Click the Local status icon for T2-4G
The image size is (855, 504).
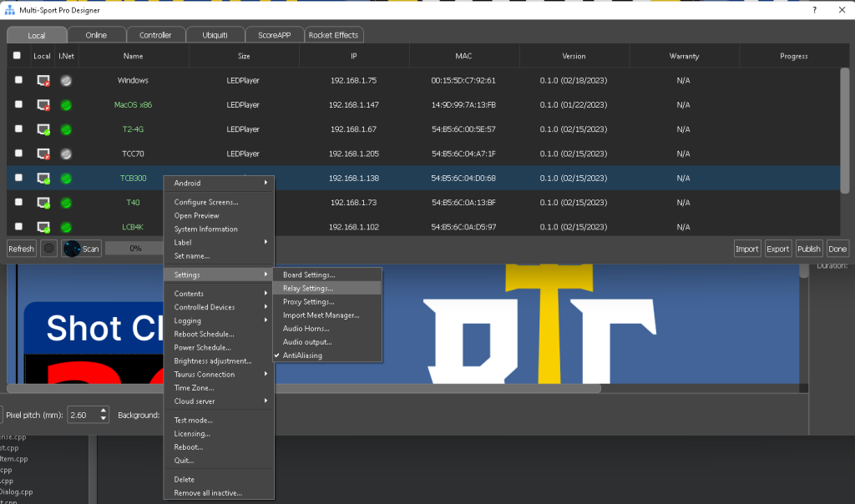(x=43, y=129)
